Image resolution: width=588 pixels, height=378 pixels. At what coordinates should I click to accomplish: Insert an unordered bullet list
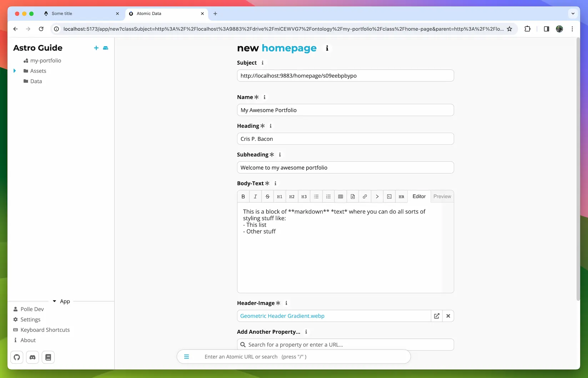[x=316, y=197]
